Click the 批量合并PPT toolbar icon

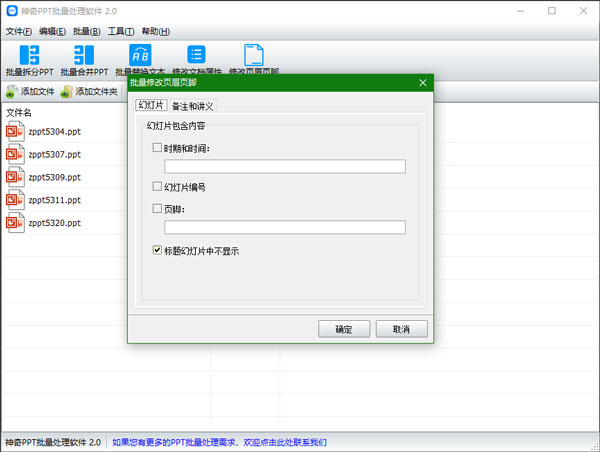(x=84, y=57)
